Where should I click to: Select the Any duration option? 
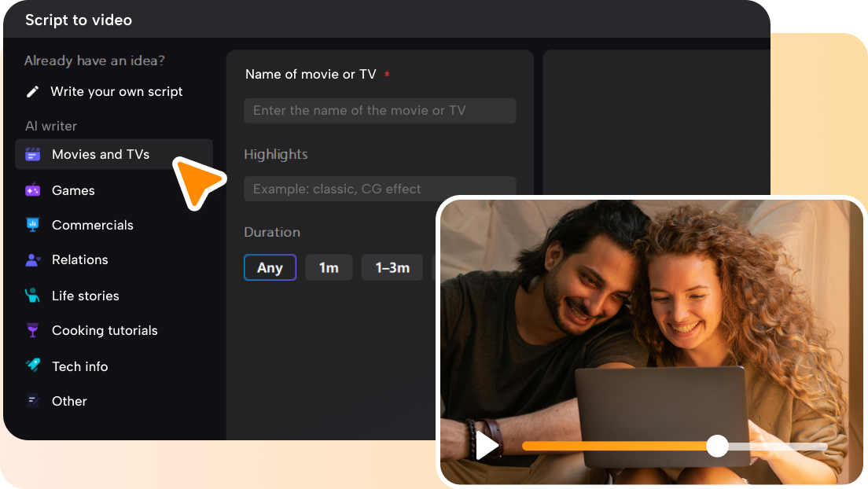coord(270,267)
